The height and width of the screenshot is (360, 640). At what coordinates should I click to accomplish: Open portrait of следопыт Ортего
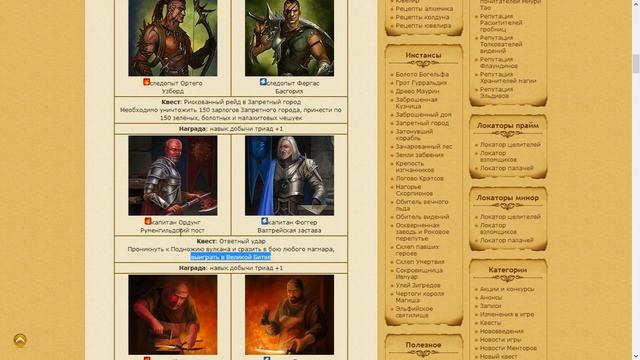pyautogui.click(x=173, y=38)
